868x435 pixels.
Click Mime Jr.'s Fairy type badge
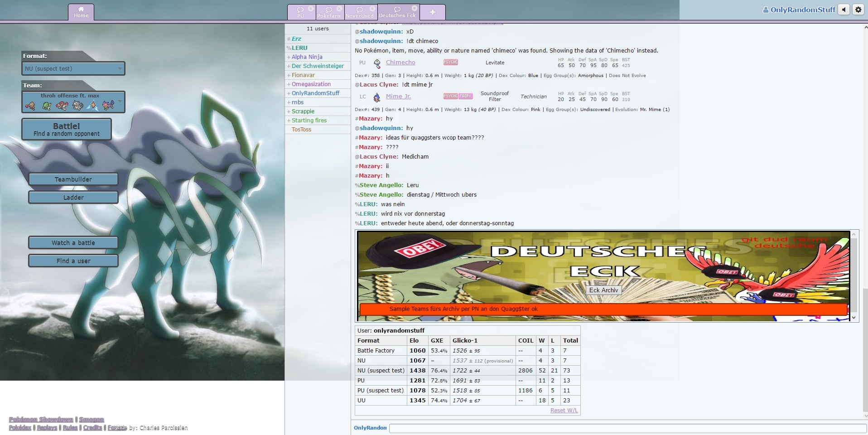[x=466, y=96]
